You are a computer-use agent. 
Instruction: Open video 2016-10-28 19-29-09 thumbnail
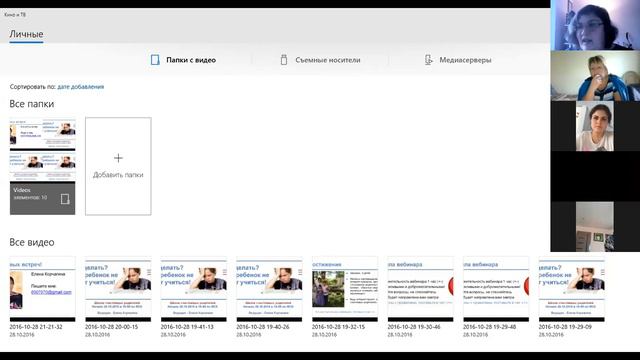(x=571, y=289)
